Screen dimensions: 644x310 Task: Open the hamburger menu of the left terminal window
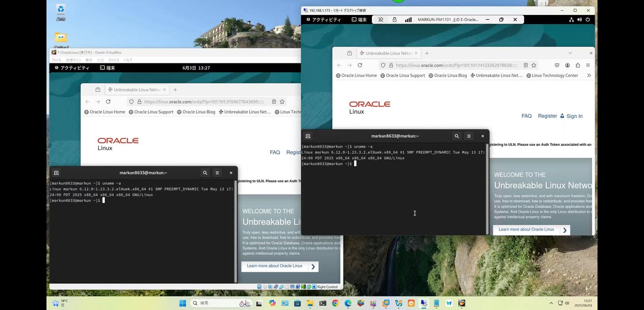217,173
